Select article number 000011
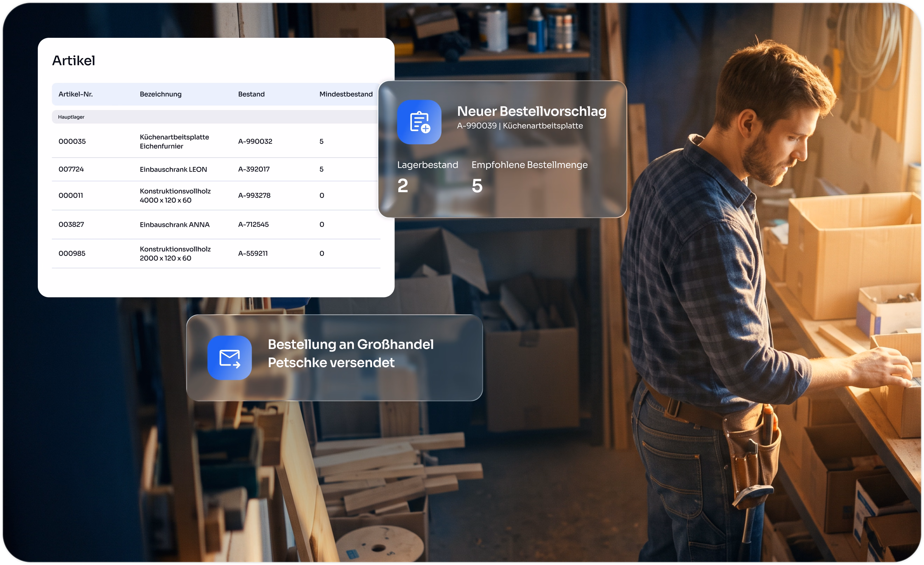 tap(71, 195)
